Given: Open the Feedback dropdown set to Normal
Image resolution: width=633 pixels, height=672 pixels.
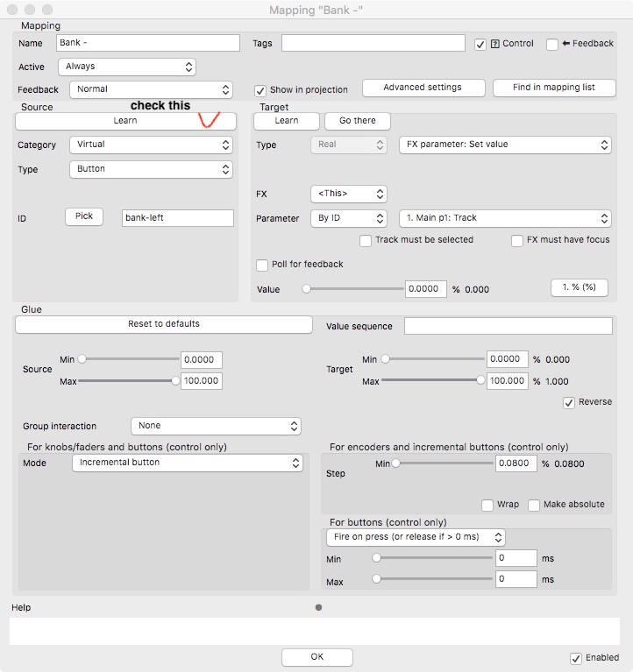Looking at the screenshot, I should point(151,89).
